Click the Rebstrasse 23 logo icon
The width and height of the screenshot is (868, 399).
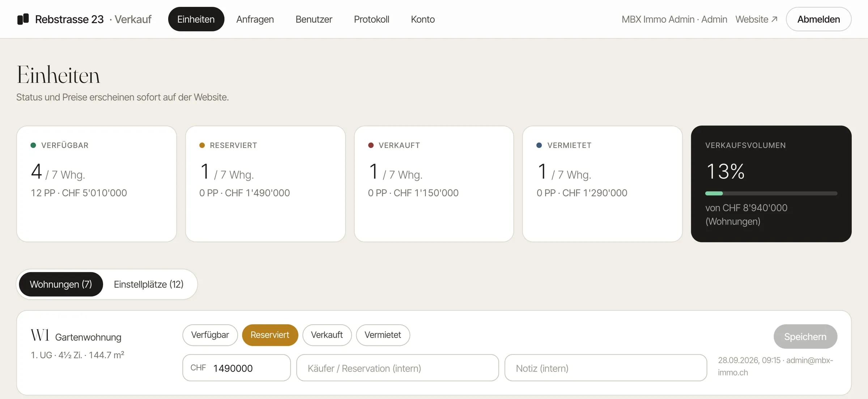coord(23,19)
